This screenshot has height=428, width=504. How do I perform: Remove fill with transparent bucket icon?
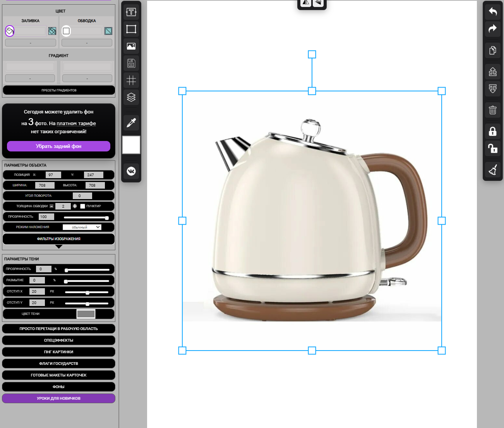click(x=52, y=31)
